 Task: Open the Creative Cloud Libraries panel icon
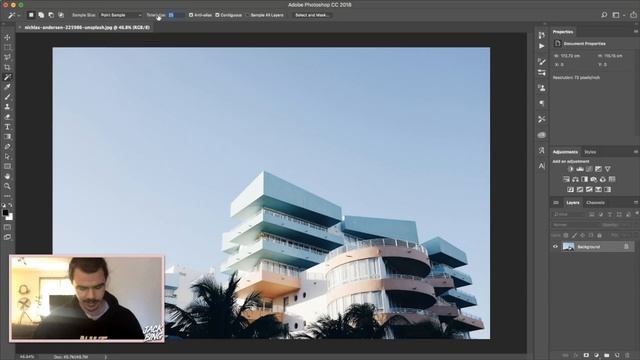(x=542, y=135)
